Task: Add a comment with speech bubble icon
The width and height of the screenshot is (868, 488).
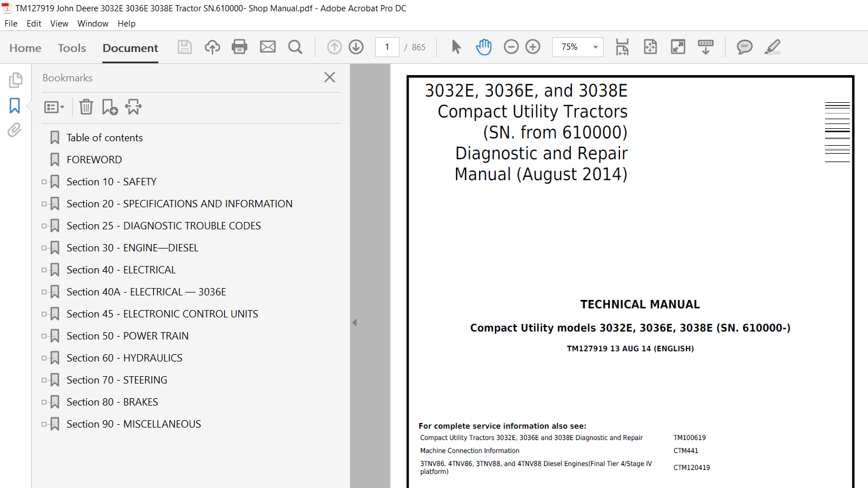Action: click(x=745, y=47)
